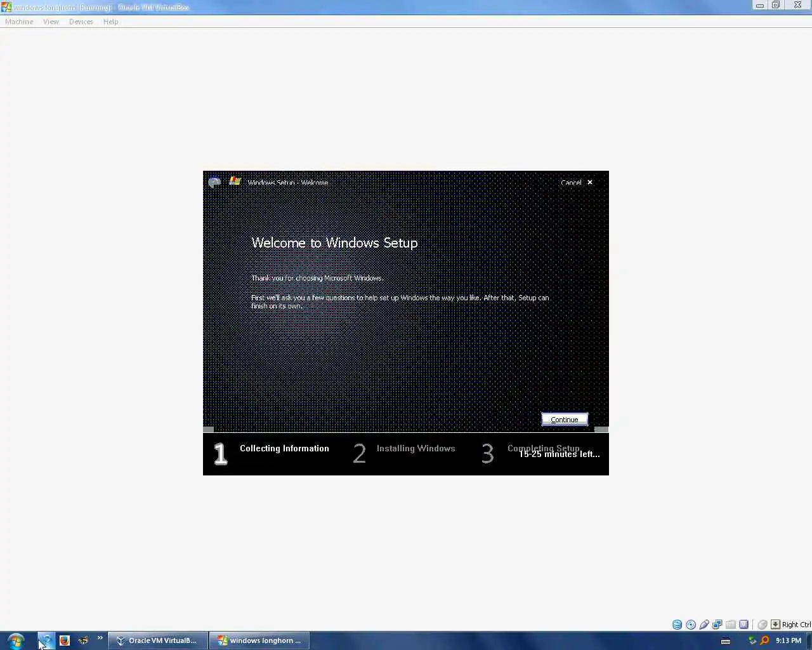Select step 1 Collecting Information

(272, 453)
